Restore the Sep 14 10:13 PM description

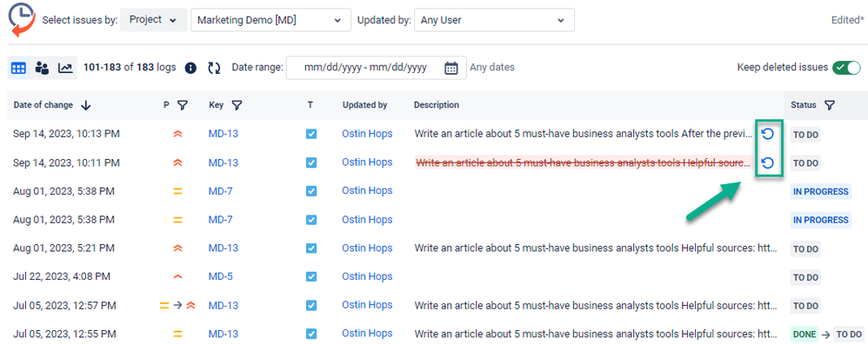(767, 134)
